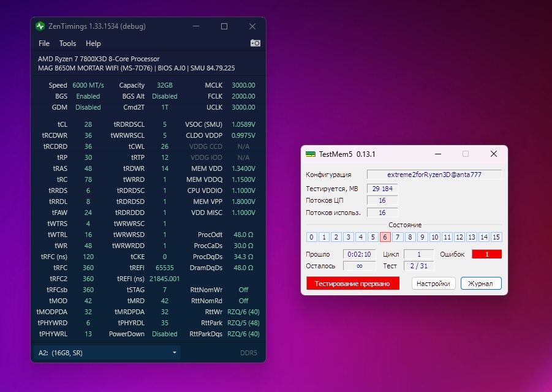Click the Потоков использ. value field
This screenshot has width=552, height=392.
(382, 213)
